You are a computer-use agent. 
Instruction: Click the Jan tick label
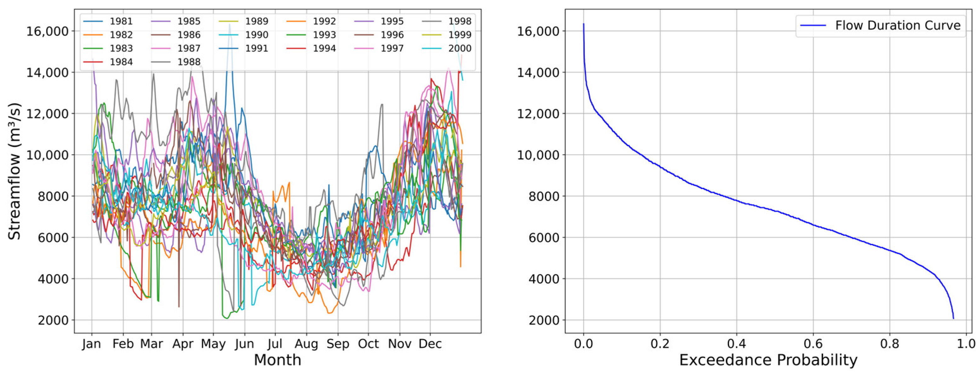click(x=92, y=344)
